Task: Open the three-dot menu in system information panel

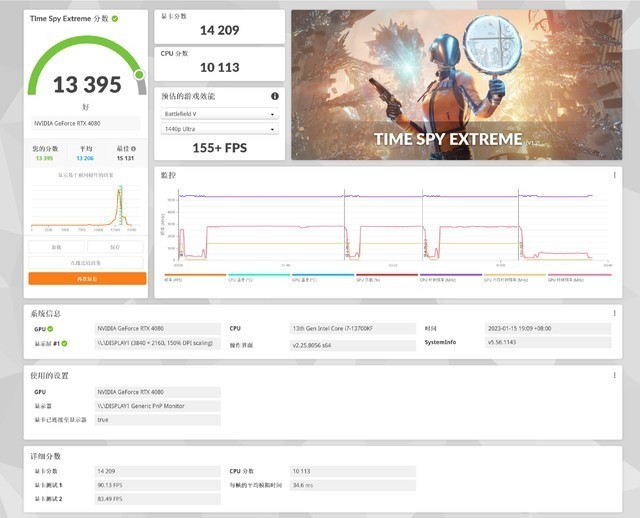Action: point(614,313)
